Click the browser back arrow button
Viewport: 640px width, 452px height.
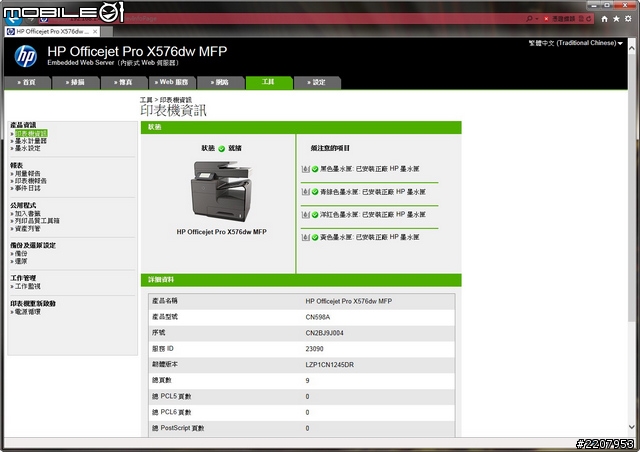pyautogui.click(x=14, y=17)
